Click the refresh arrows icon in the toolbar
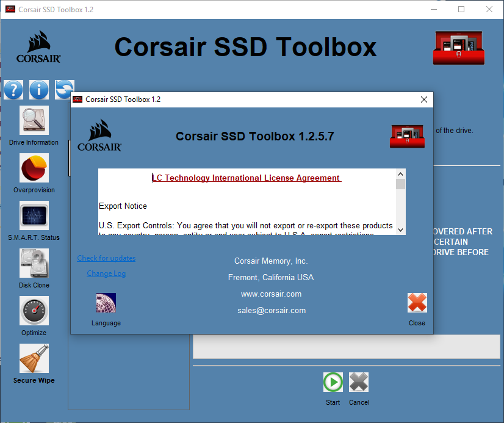 (x=63, y=89)
